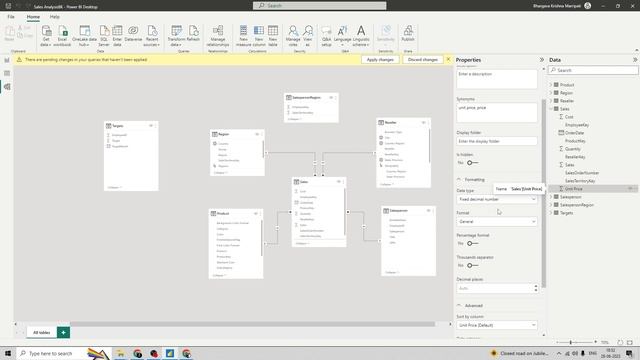Click inside the Synonyms text box

click(x=497, y=113)
